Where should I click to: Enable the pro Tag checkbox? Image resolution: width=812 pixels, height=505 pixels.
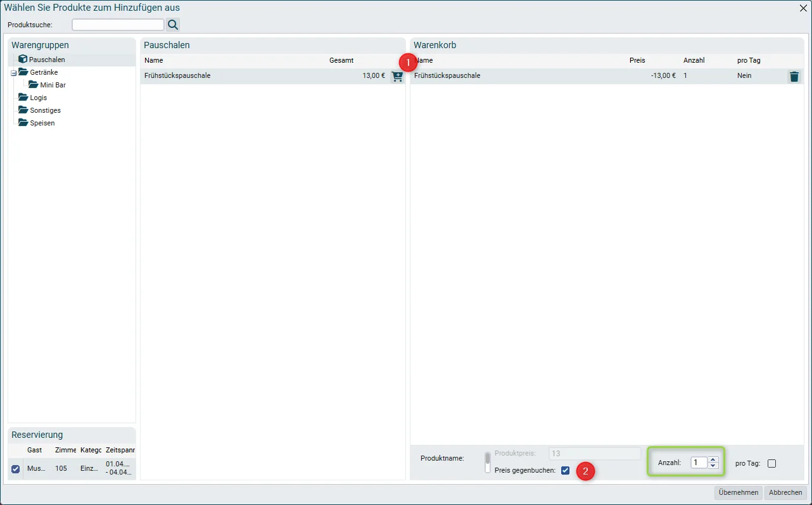(771, 463)
